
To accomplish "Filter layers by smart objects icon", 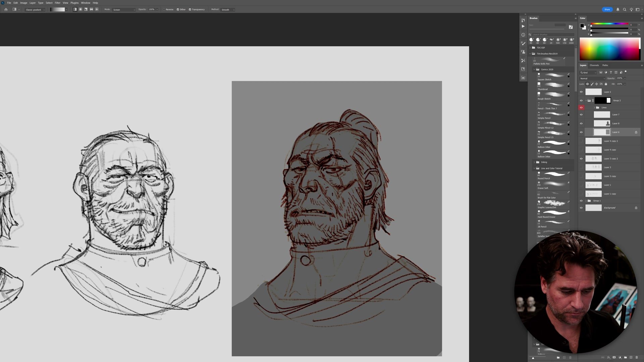I will (621, 72).
